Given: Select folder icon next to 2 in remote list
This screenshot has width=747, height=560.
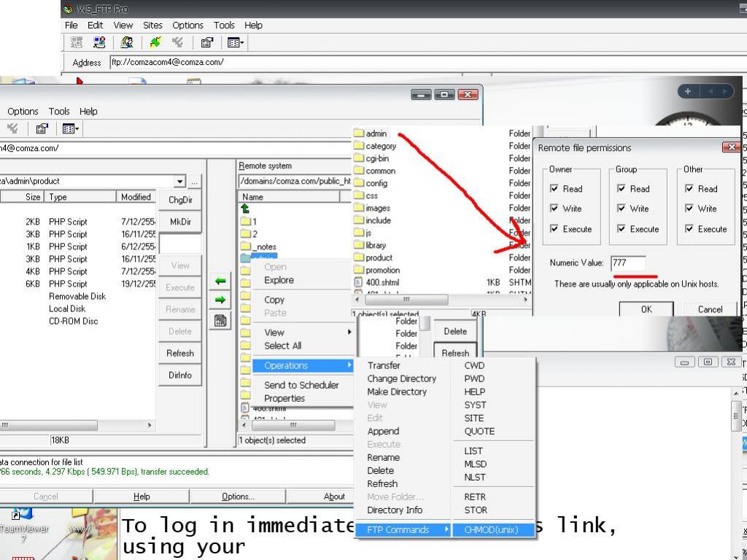Looking at the screenshot, I should pyautogui.click(x=245, y=233).
